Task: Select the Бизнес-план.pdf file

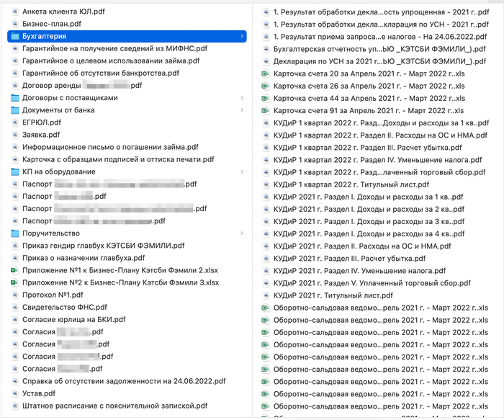Action: pyautogui.click(x=52, y=24)
